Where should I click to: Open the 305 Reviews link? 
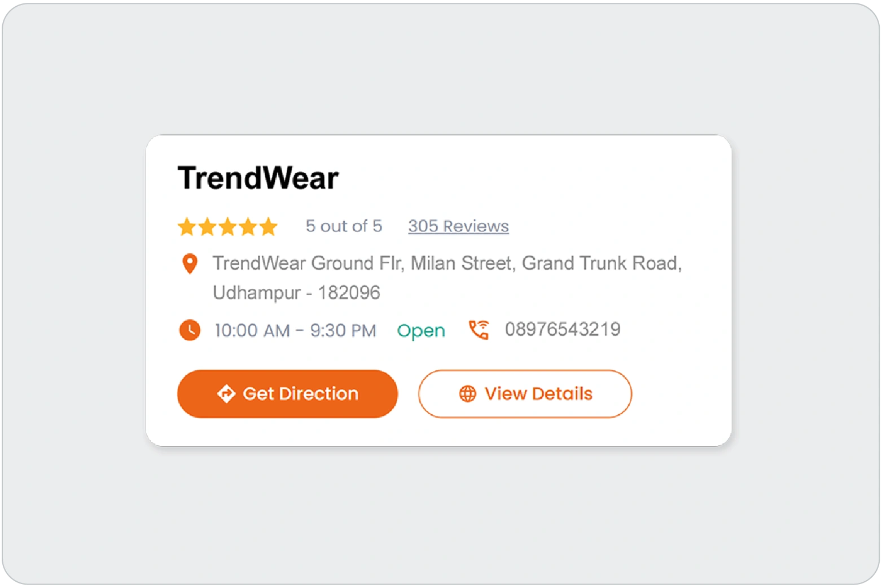point(458,226)
